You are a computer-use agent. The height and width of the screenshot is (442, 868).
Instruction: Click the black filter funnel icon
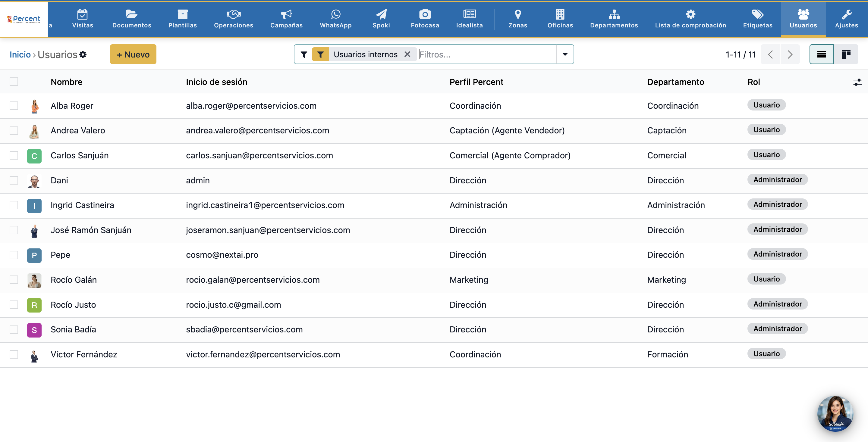[303, 54]
